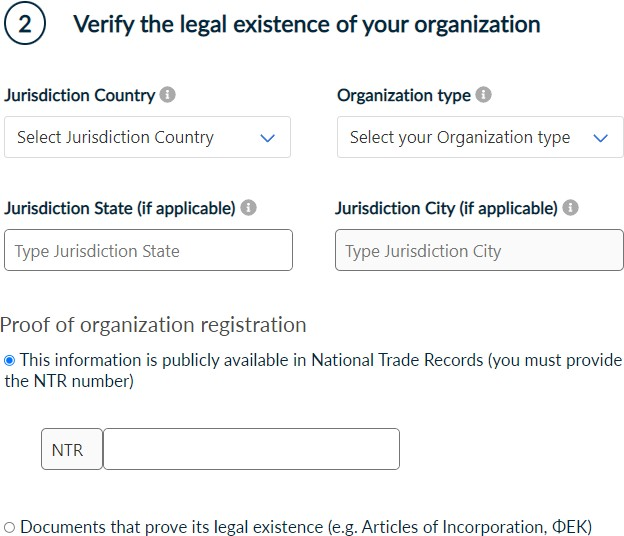
Task: Click info icon beside Jurisdiction State
Action: pos(249,208)
